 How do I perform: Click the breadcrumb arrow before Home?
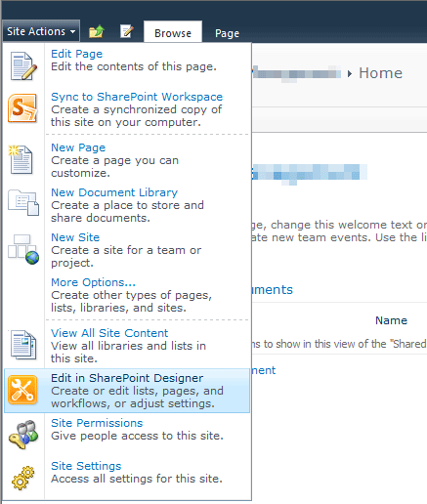tap(350, 74)
